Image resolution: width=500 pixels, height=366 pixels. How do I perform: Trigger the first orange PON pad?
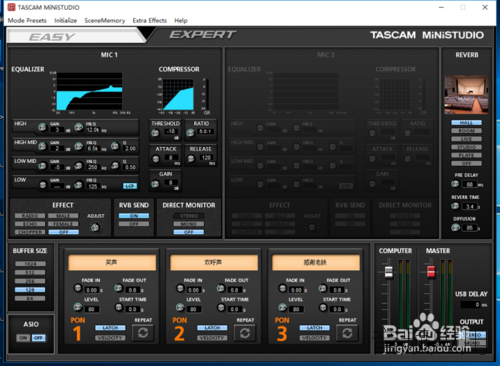(112, 262)
